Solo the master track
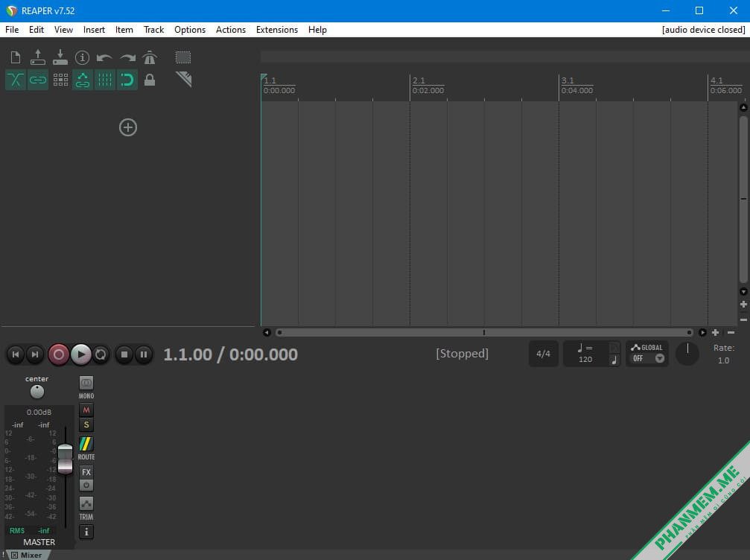This screenshot has width=750, height=560. [x=86, y=424]
